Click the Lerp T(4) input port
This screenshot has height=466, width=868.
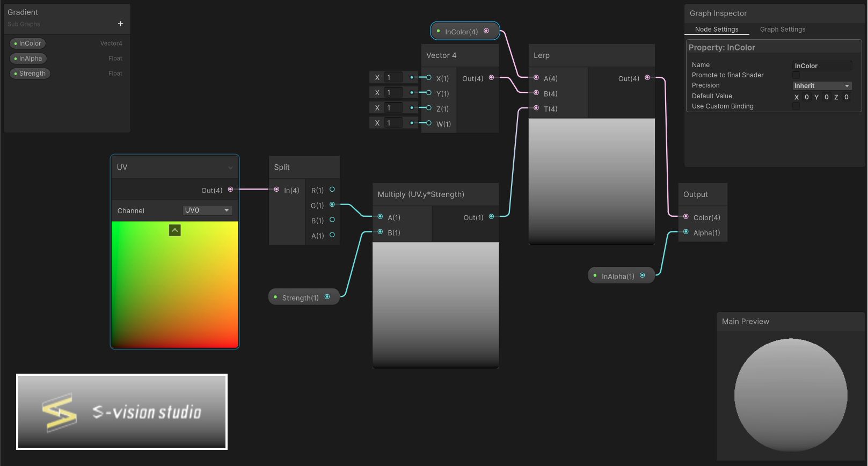coord(536,108)
